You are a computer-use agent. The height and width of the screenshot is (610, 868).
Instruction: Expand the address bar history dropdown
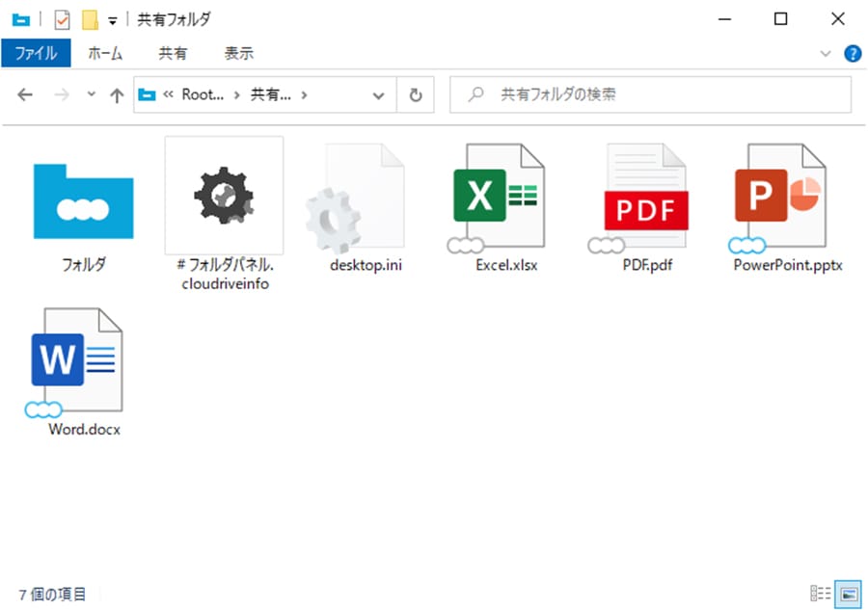379,95
